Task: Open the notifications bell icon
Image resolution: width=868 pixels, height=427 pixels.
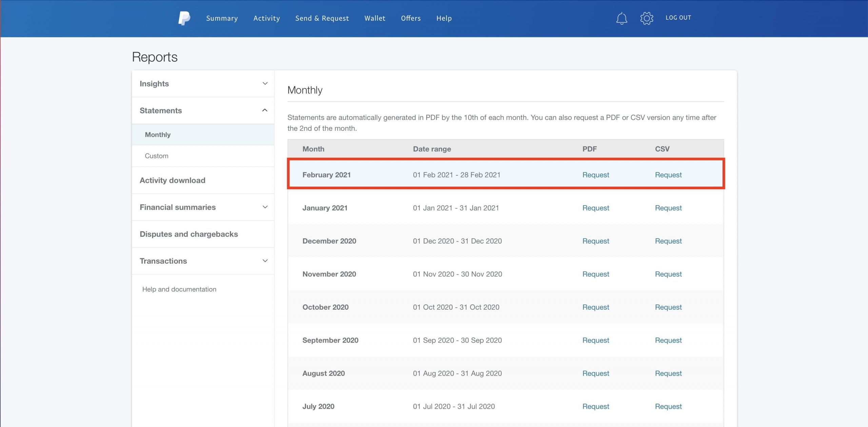Action: coord(622,18)
